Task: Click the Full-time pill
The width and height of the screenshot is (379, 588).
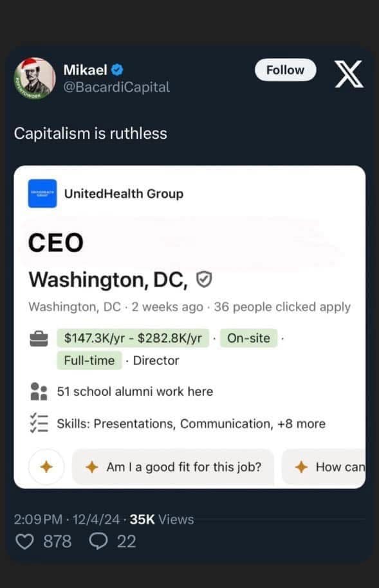Action: pyautogui.click(x=89, y=360)
